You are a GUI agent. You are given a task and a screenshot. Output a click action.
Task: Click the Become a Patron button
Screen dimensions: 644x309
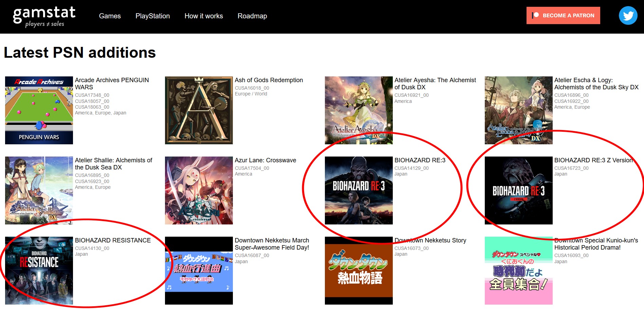click(x=563, y=16)
